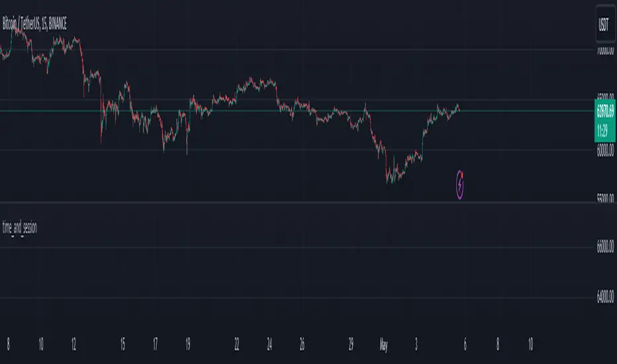The width and height of the screenshot is (617, 364).
Task: Click the 19 date label on time axis
Action: (188, 344)
